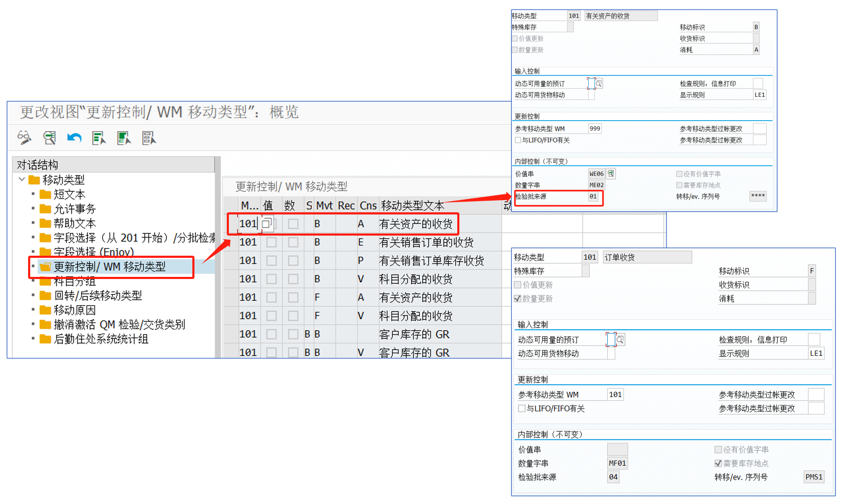This screenshot has width=843, height=504.
Task: Toggle 需要库存地点 checkbox in the 订单收货 panel
Action: 718,463
